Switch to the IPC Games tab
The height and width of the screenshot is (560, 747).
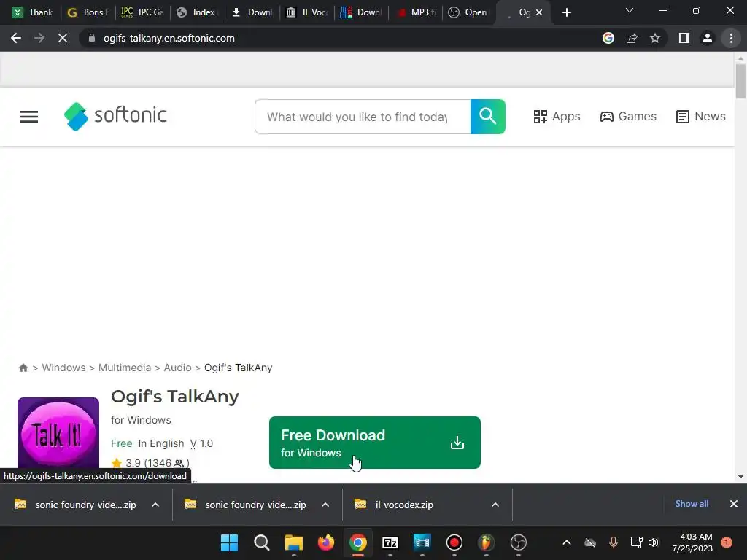pos(142,12)
